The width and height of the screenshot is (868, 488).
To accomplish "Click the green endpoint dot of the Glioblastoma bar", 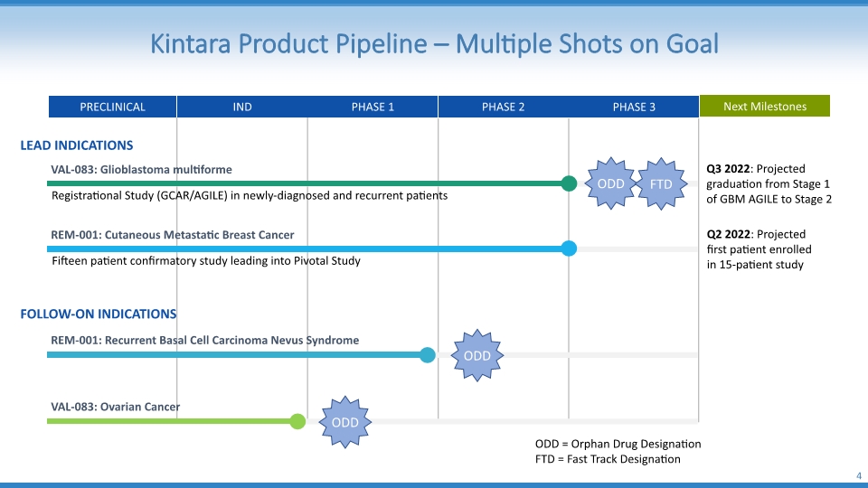I will 569,183.
